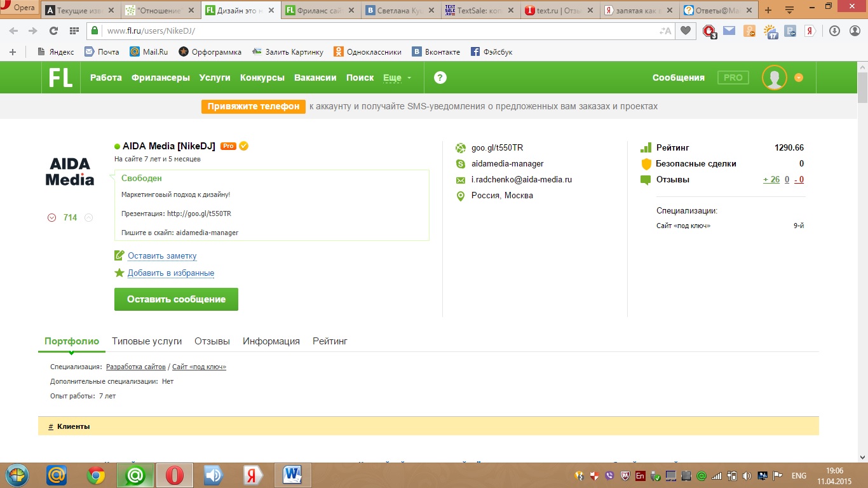Open the 'Услуги' navigation item
The height and width of the screenshot is (488, 868).
215,78
